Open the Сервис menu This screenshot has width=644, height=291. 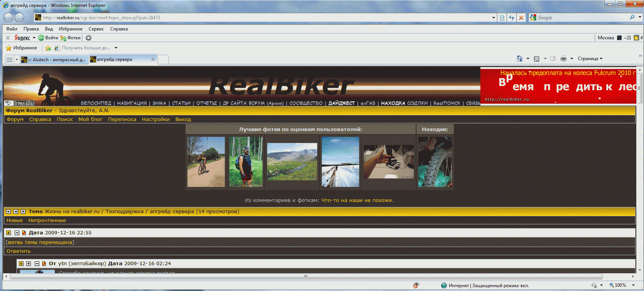tap(96, 29)
